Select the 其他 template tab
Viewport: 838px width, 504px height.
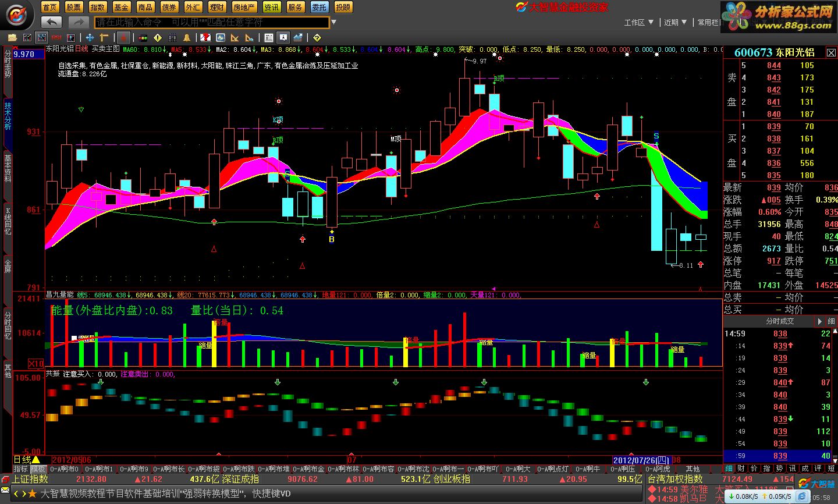[x=693, y=468]
